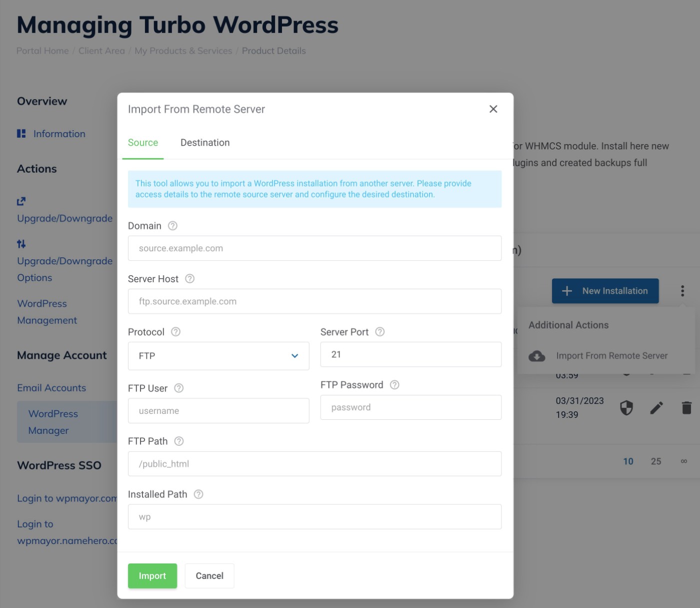Click Login to wpmayor.com link
700x608 pixels.
tap(67, 498)
